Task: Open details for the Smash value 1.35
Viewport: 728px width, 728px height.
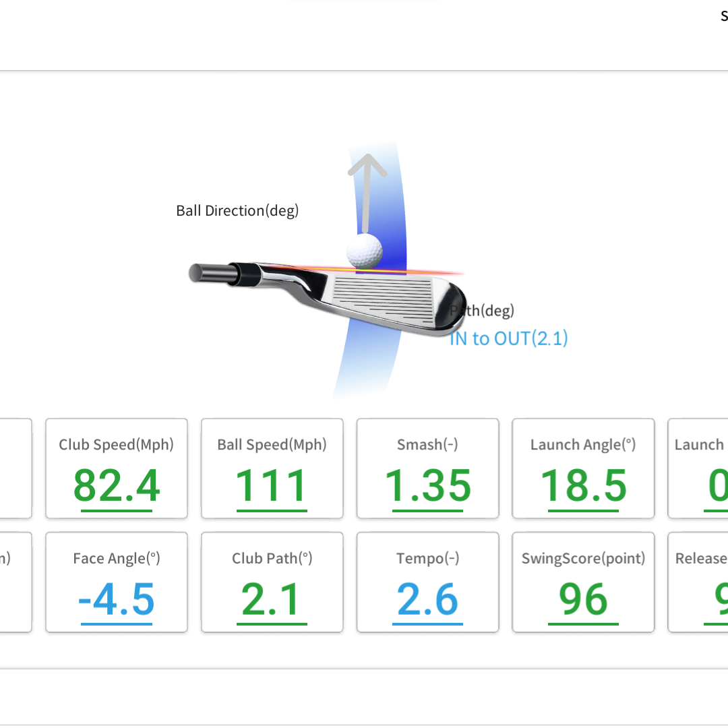Action: pos(427,468)
